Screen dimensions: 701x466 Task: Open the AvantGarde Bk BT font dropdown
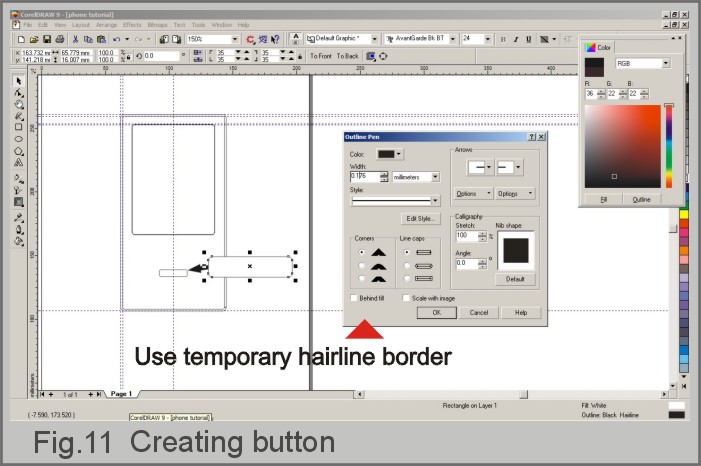pyautogui.click(x=452, y=39)
